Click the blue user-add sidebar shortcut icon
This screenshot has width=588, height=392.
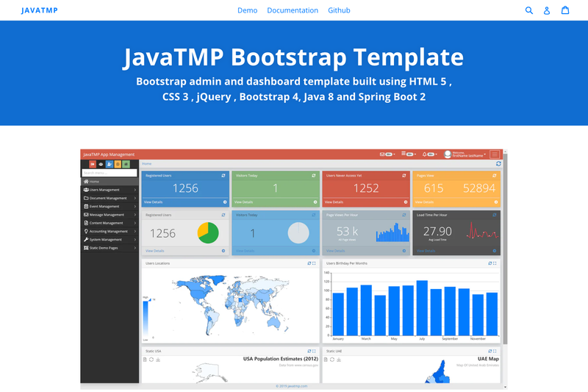(x=109, y=164)
